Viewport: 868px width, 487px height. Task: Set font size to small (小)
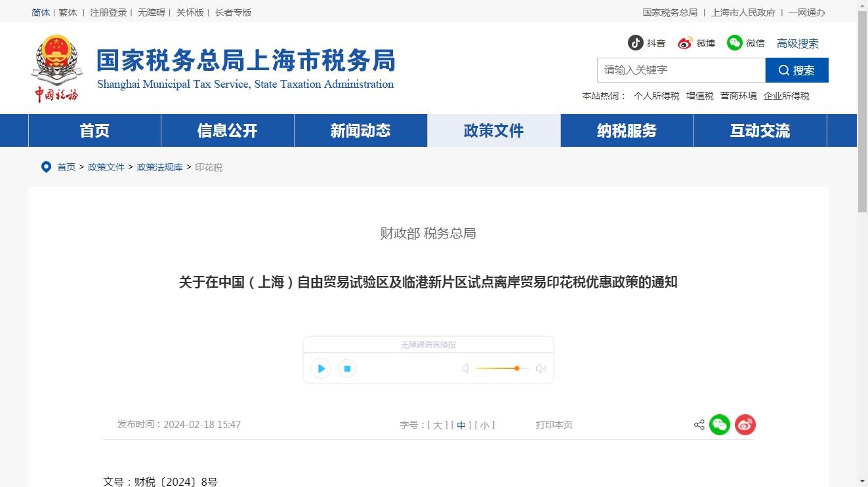pos(485,425)
